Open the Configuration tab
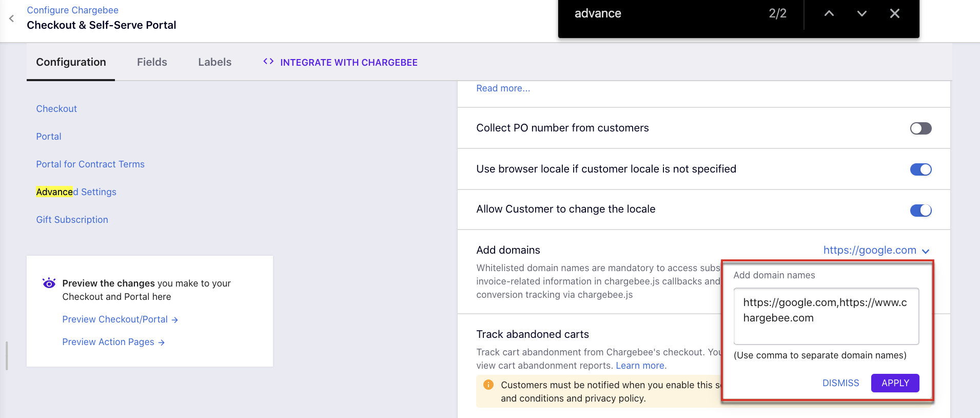 [x=71, y=62]
